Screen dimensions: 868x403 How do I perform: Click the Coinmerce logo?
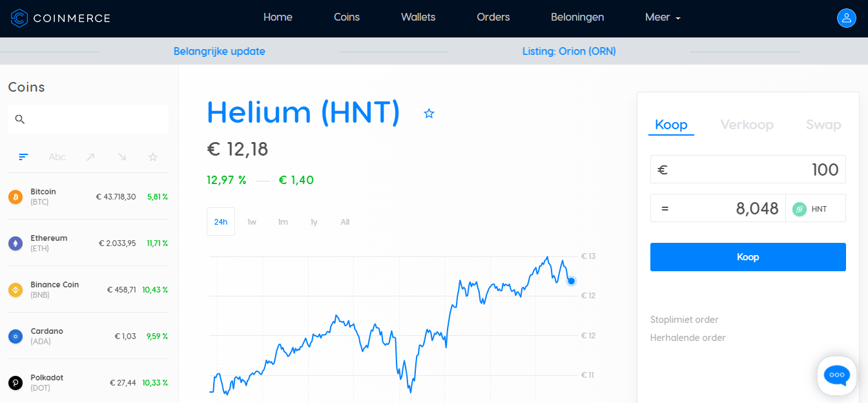pos(60,18)
